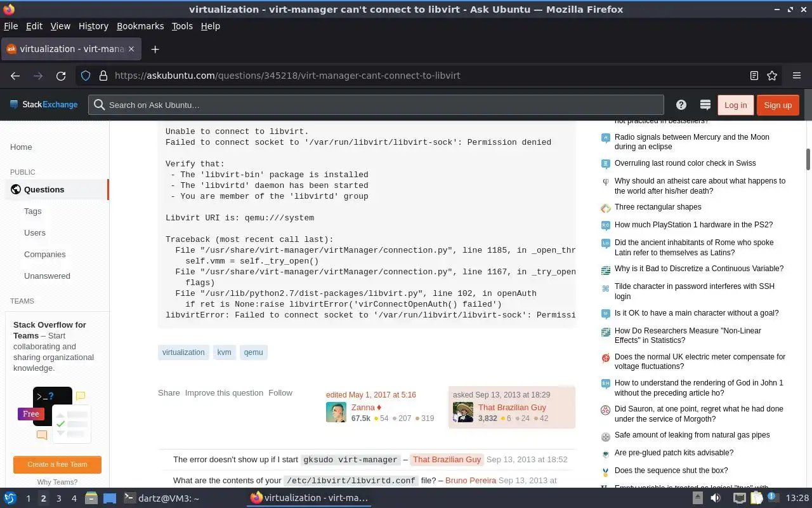Viewport: 812px width, 508px height.
Task: Click show desktop icon on the taskbar
Action: click(x=110, y=498)
